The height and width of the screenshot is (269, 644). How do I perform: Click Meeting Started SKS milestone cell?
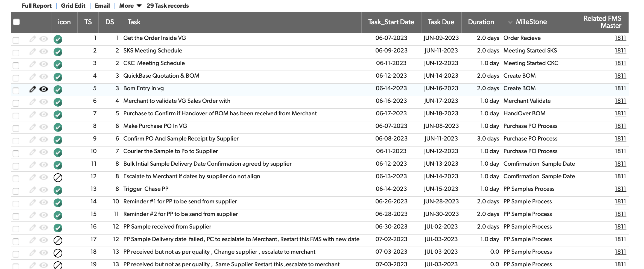click(530, 51)
